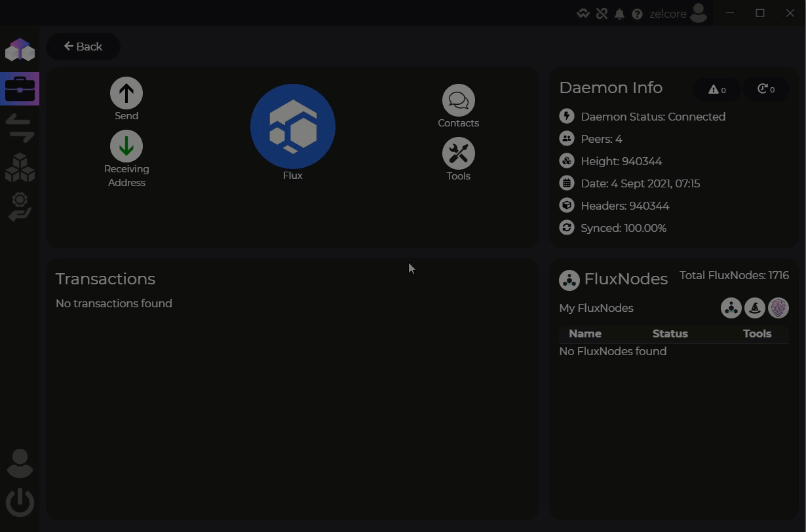The width and height of the screenshot is (806, 532).
Task: Open the help question mark icon
Action: [x=637, y=14]
